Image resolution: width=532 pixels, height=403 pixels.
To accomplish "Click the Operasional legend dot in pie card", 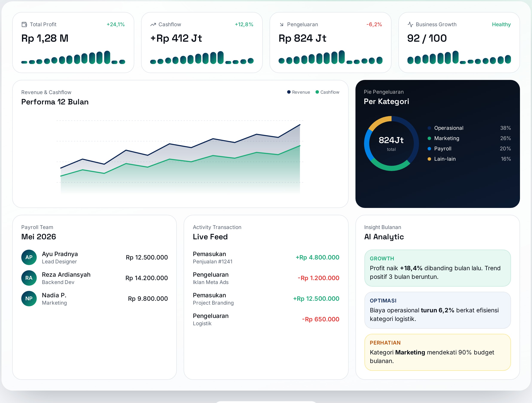I will point(429,128).
